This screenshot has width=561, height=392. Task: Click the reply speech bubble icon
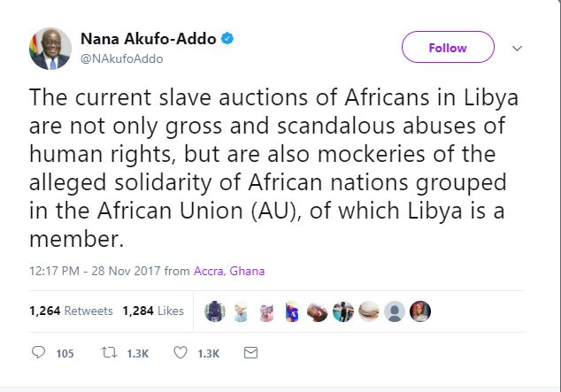(x=38, y=353)
